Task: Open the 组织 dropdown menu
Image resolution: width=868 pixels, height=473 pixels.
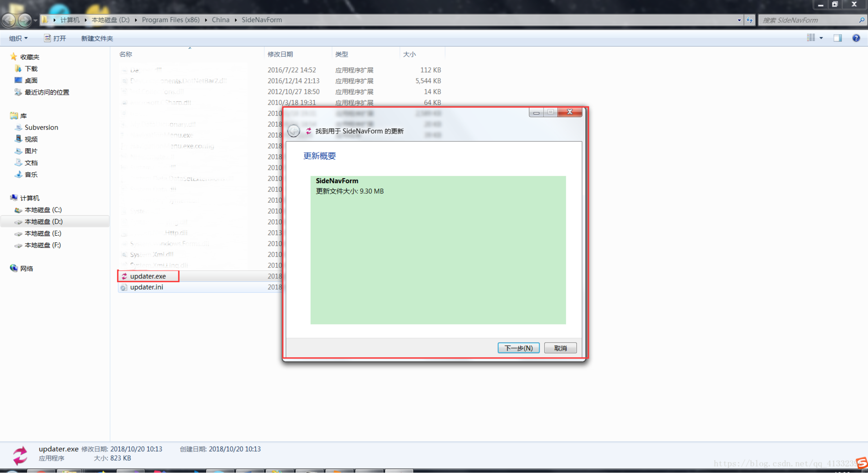Action: (x=18, y=38)
